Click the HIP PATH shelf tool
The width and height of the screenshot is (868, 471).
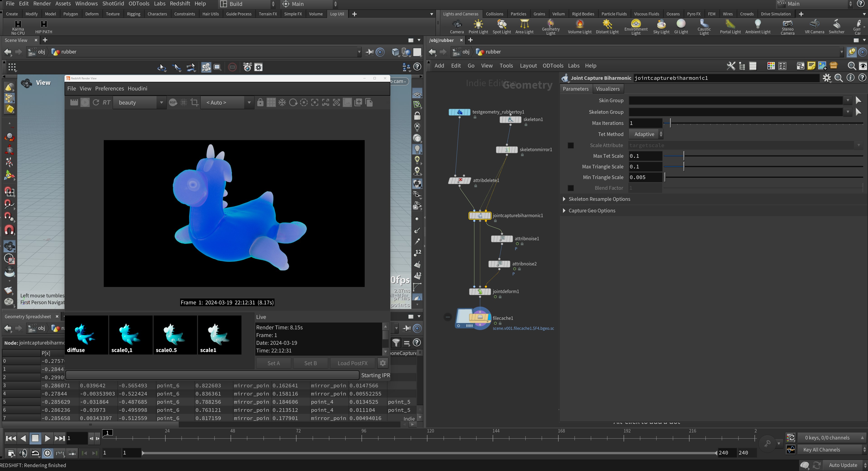tap(43, 27)
